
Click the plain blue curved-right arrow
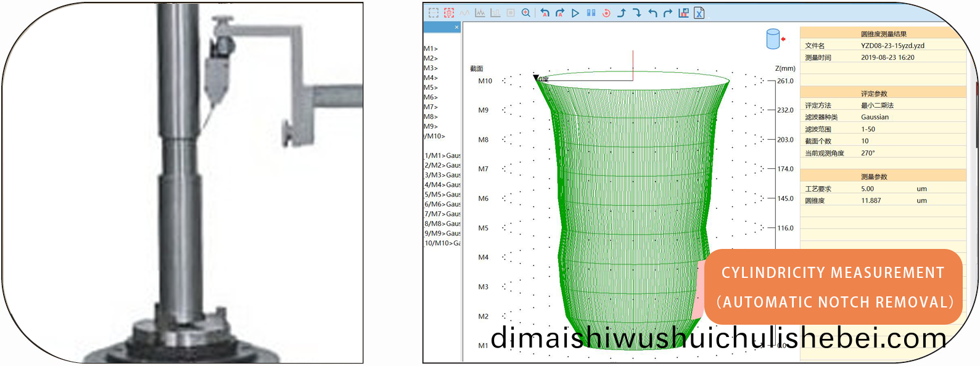(668, 12)
